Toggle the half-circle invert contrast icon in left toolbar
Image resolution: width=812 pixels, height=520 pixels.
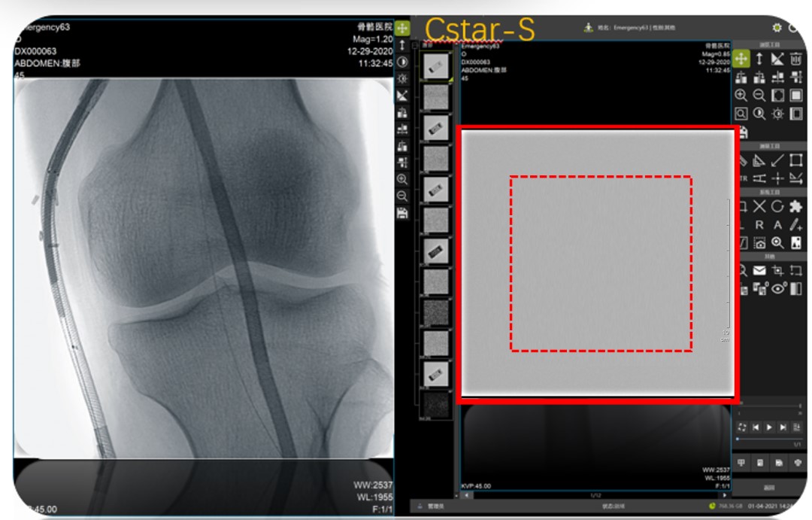pyautogui.click(x=402, y=62)
